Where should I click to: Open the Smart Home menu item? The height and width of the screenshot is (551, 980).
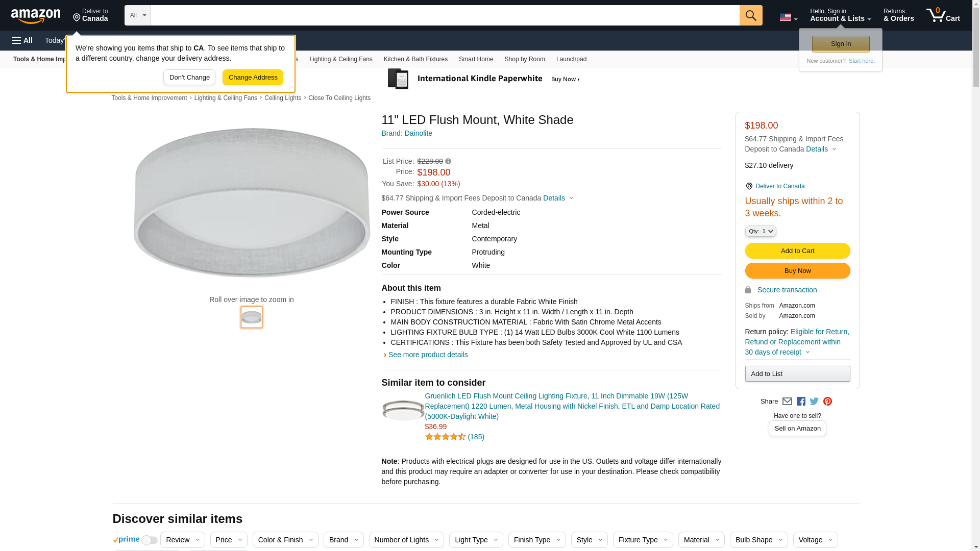[476, 59]
